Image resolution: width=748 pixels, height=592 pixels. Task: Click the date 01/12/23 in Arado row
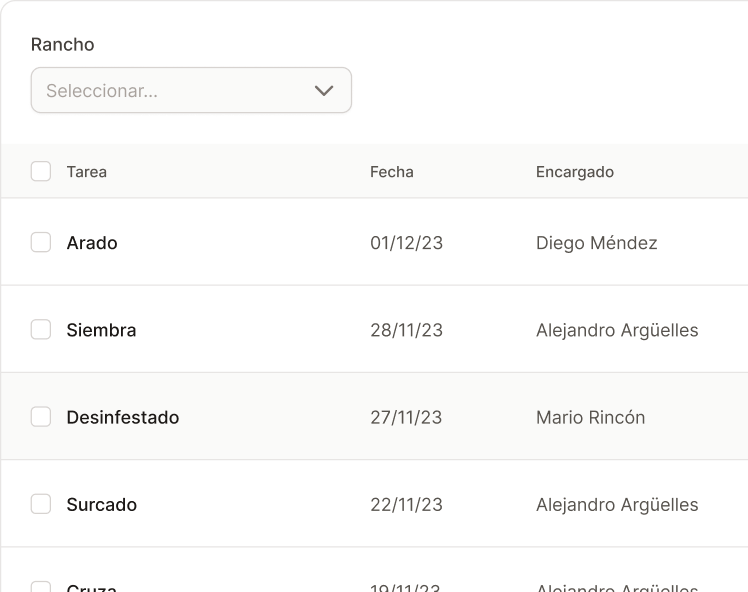[406, 243]
